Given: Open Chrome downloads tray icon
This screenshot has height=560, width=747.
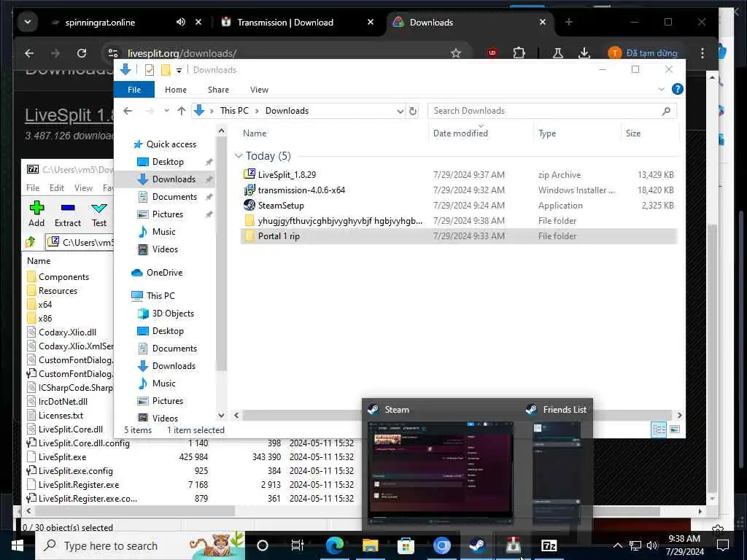Looking at the screenshot, I should coord(584,52).
